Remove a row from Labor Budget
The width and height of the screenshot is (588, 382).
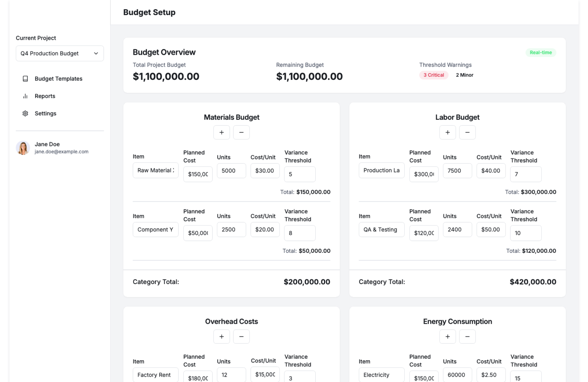(467, 133)
